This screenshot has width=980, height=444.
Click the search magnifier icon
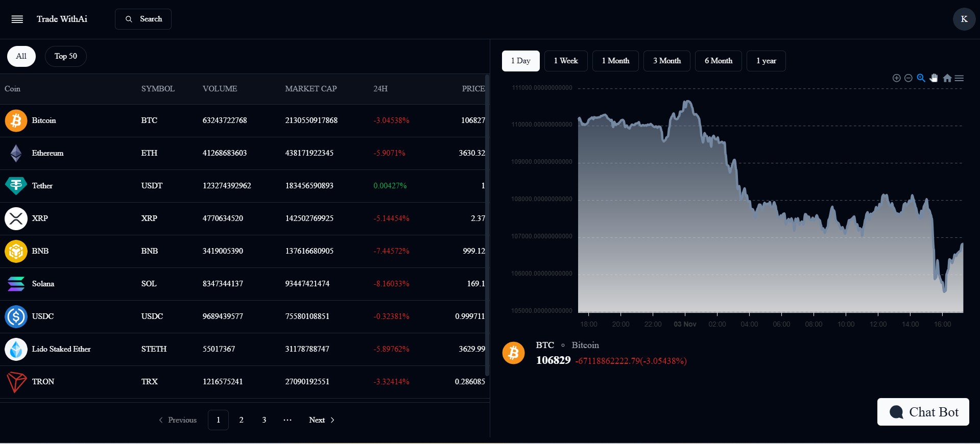129,19
